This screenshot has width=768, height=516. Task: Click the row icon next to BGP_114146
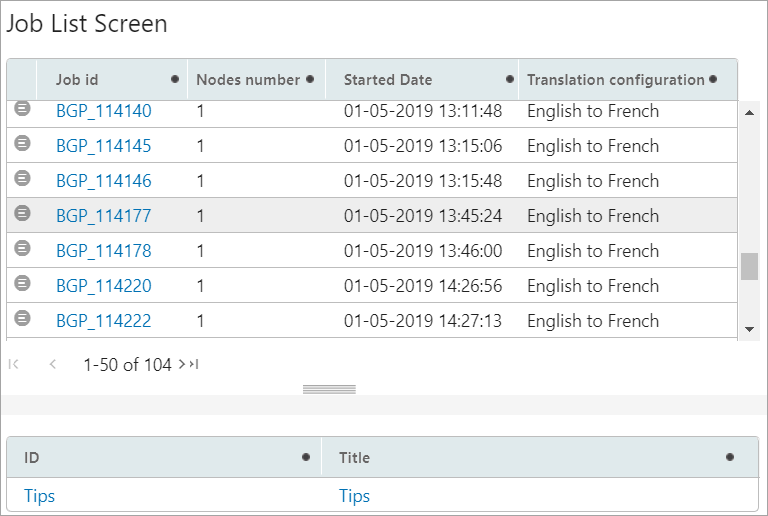pos(22,179)
